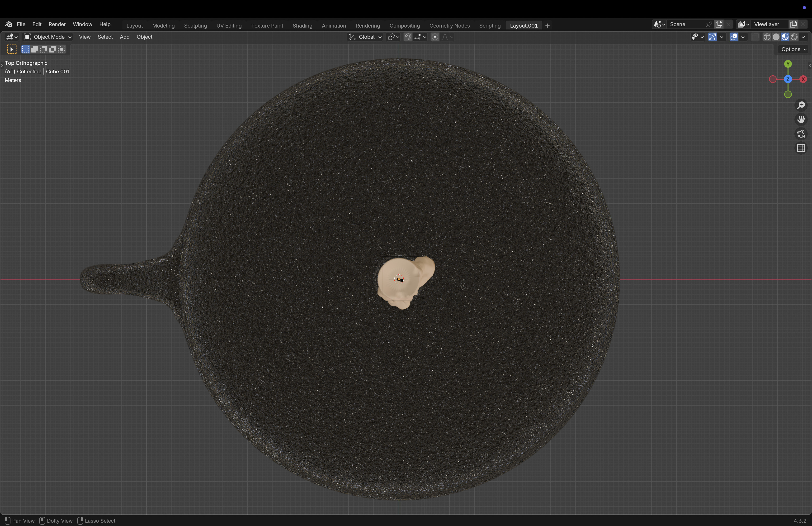812x526 pixels.
Task: Pin the Scene with the pin icon
Action: click(x=709, y=24)
